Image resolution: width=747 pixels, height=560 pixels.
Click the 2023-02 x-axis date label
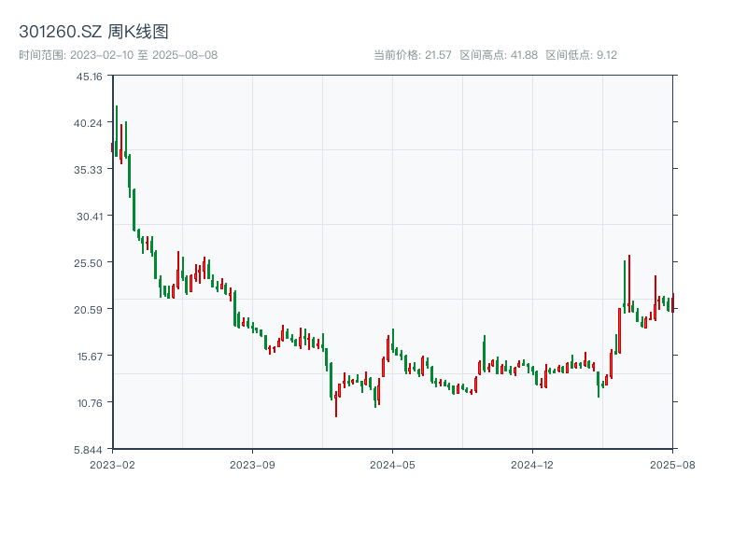(113, 463)
